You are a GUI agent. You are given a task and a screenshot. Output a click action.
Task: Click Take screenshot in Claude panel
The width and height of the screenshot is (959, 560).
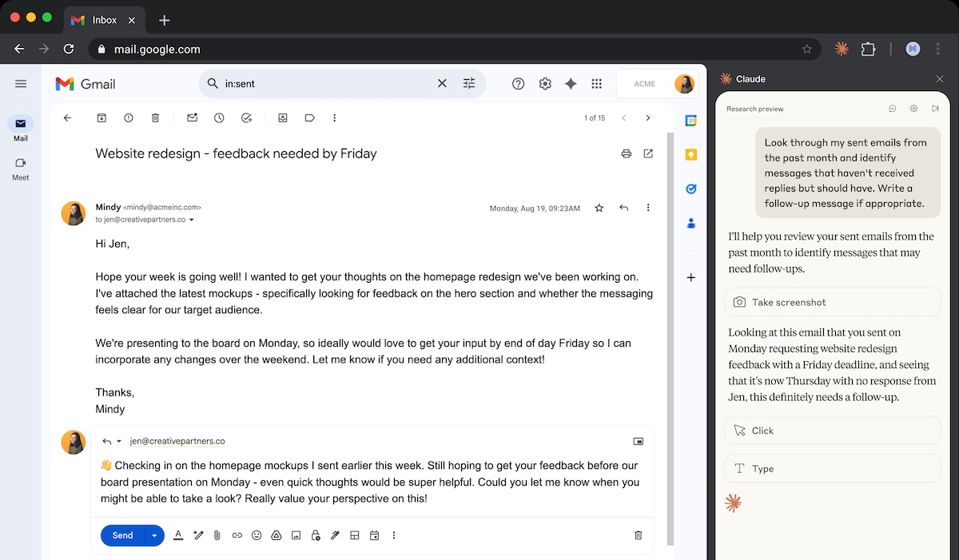click(832, 302)
